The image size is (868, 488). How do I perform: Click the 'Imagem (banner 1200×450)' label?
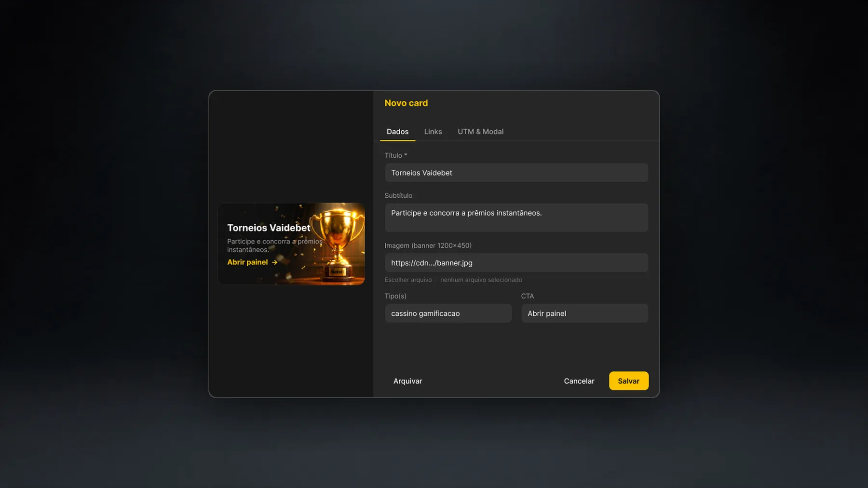pos(428,245)
